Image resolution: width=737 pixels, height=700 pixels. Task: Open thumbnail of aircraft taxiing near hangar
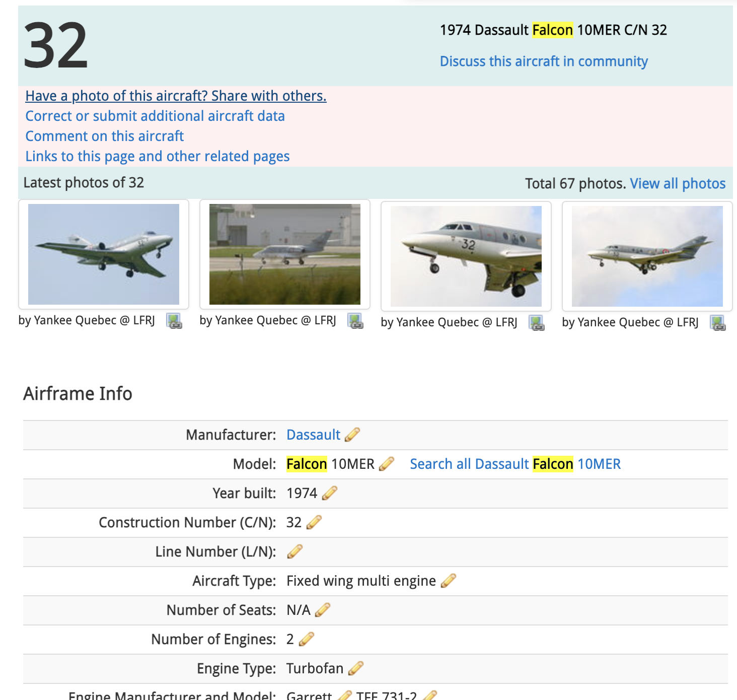(285, 254)
